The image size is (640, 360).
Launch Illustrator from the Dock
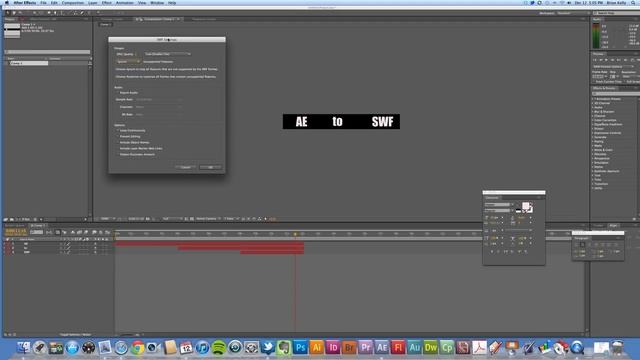[x=316, y=347]
